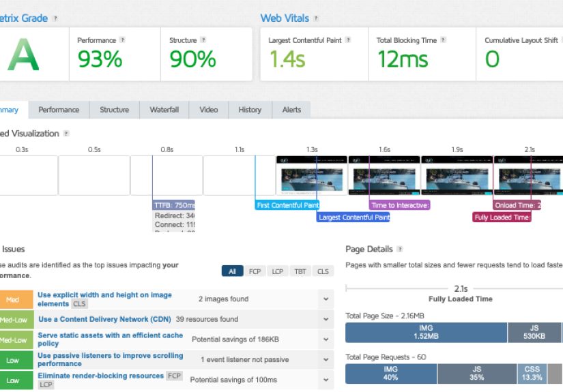Click the CSS 13.3% requests bar
The image size is (563, 392).
(x=532, y=374)
